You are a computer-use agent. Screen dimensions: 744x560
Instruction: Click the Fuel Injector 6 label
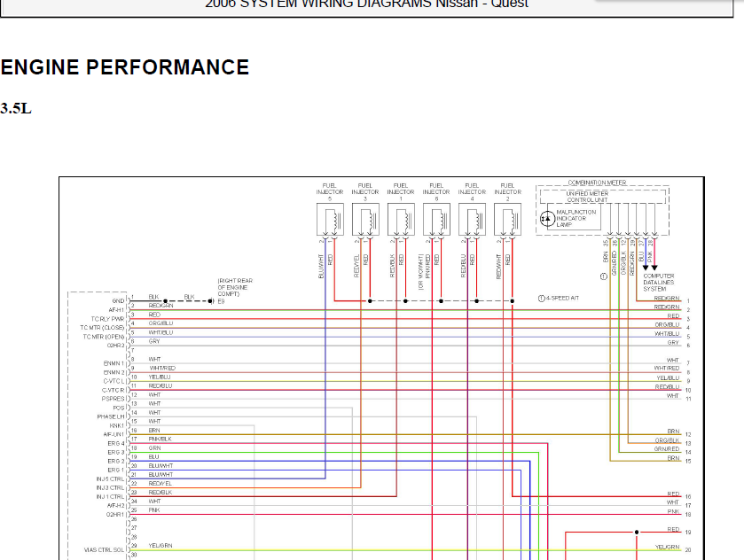coord(436,191)
